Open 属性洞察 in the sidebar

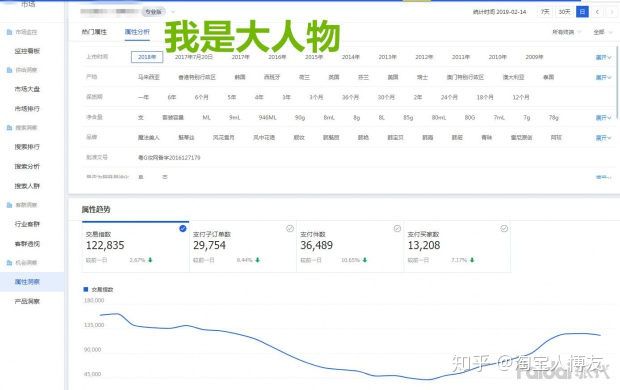27,282
